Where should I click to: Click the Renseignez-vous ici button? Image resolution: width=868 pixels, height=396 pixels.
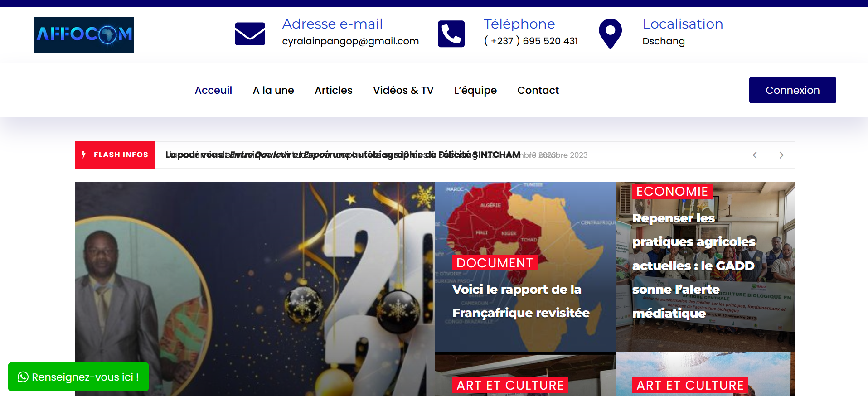[78, 377]
